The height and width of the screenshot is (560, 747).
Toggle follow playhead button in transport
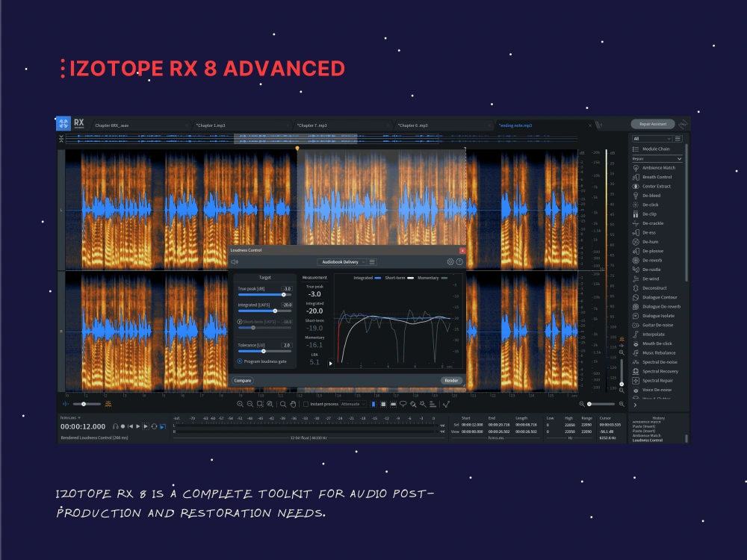coord(162,426)
